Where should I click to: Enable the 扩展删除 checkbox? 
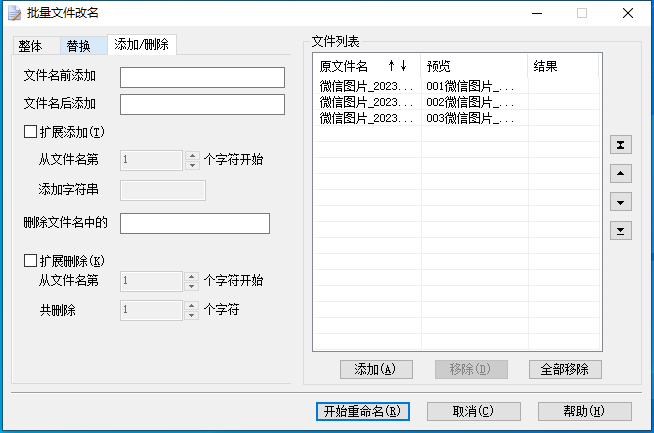click(30, 261)
